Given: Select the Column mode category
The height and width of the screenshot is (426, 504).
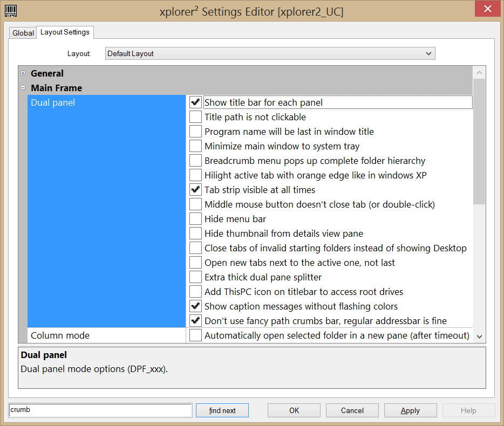Looking at the screenshot, I should pyautogui.click(x=106, y=335).
